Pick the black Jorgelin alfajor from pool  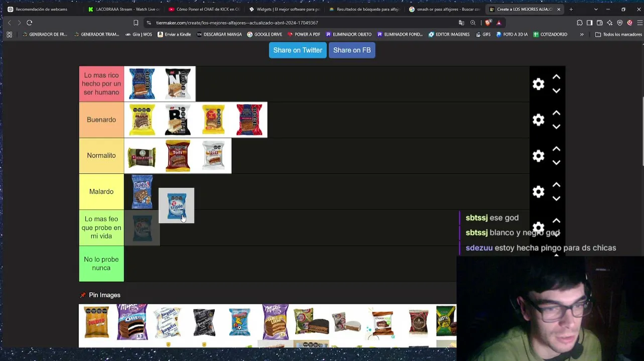tap(204, 321)
